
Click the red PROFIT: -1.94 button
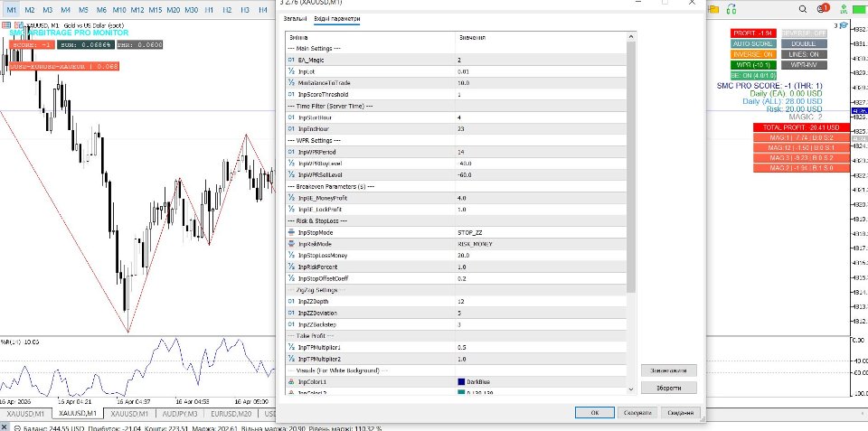[753, 33]
